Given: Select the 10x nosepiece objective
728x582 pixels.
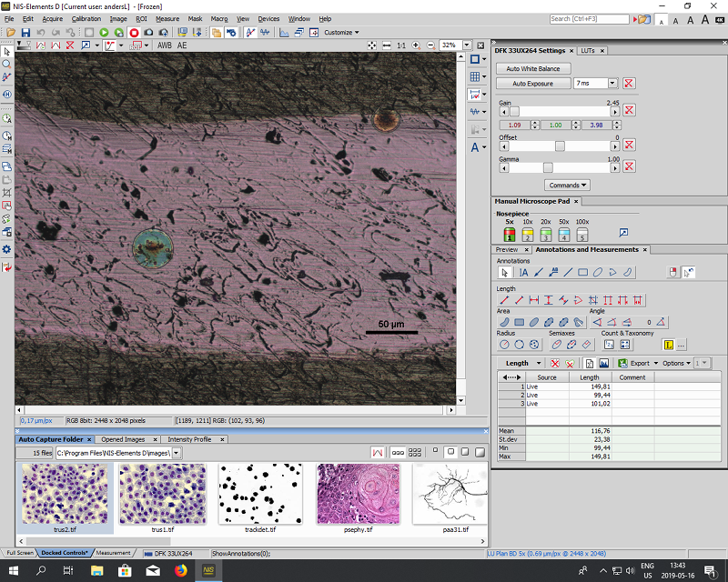Looking at the screenshot, I should click(527, 236).
